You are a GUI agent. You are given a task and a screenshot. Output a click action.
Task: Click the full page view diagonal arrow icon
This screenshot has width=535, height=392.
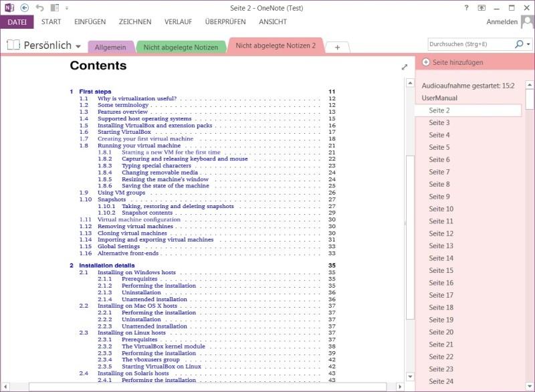tap(405, 68)
